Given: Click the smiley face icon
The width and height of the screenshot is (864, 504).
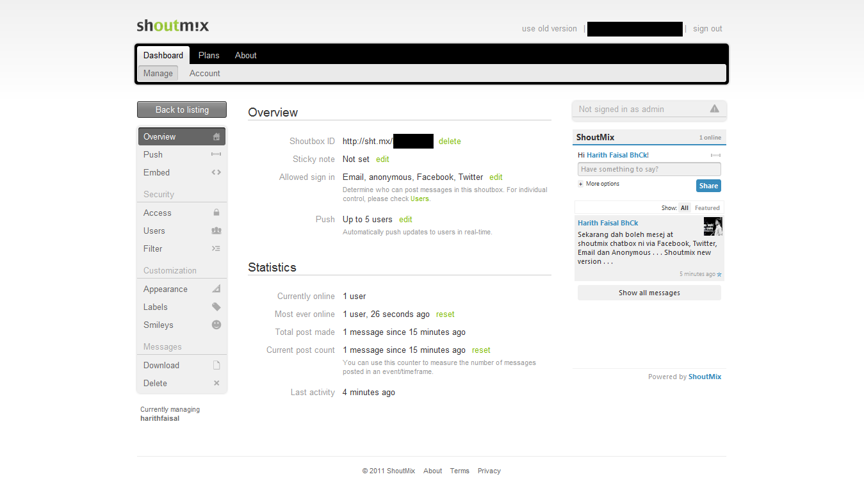Looking at the screenshot, I should (x=216, y=325).
